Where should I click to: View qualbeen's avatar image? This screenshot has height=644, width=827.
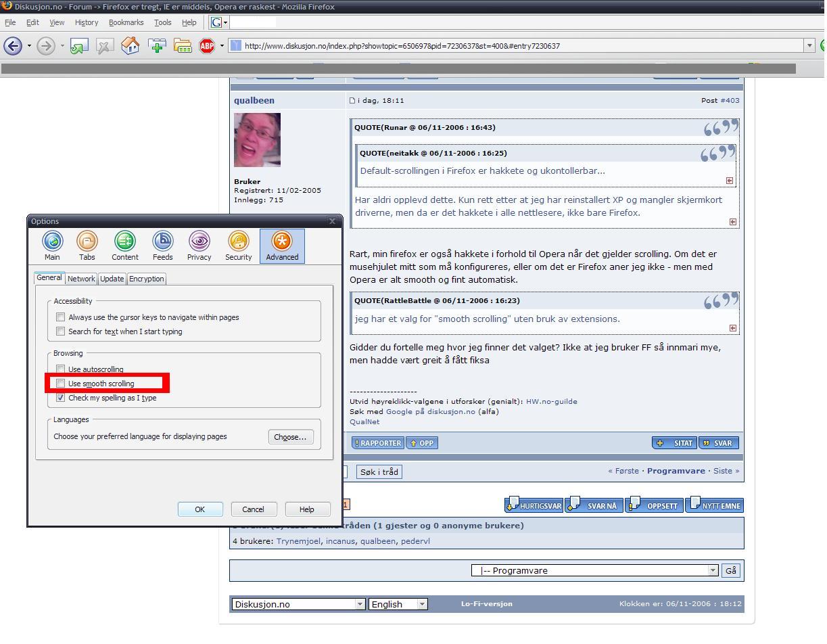(257, 140)
